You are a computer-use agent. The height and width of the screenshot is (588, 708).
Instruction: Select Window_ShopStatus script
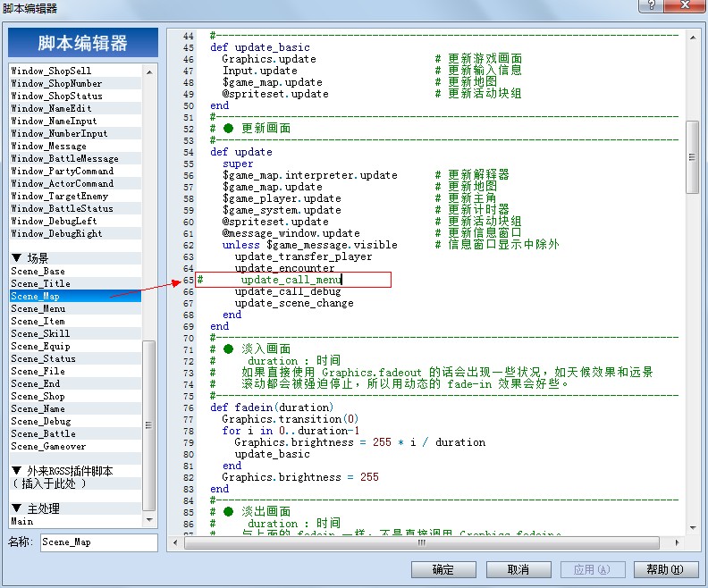(75, 97)
